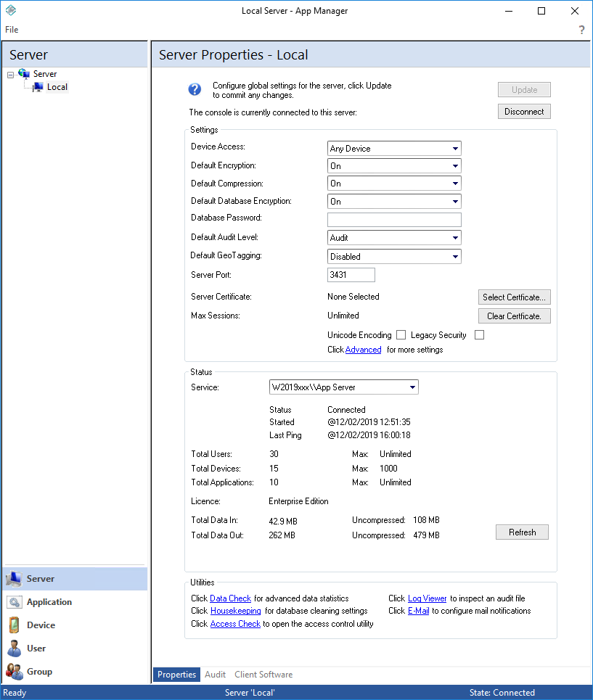
Task: Click Select Certificate button
Action: click(x=514, y=297)
